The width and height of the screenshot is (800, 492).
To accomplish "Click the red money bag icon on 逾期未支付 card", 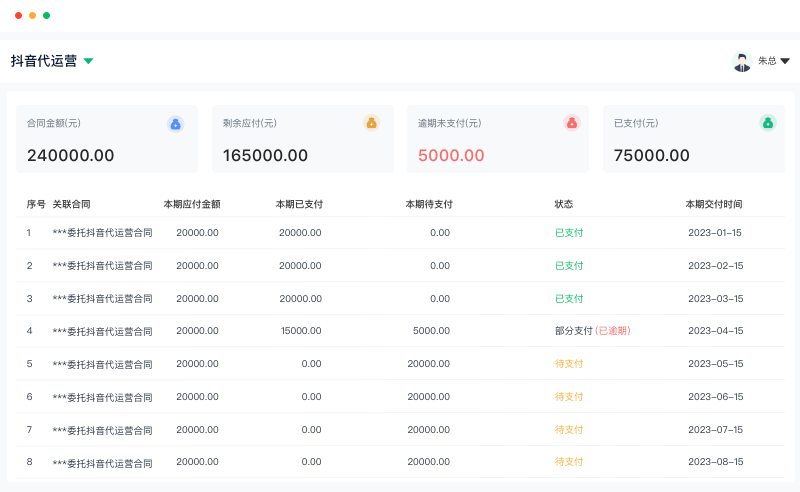I will coord(572,123).
